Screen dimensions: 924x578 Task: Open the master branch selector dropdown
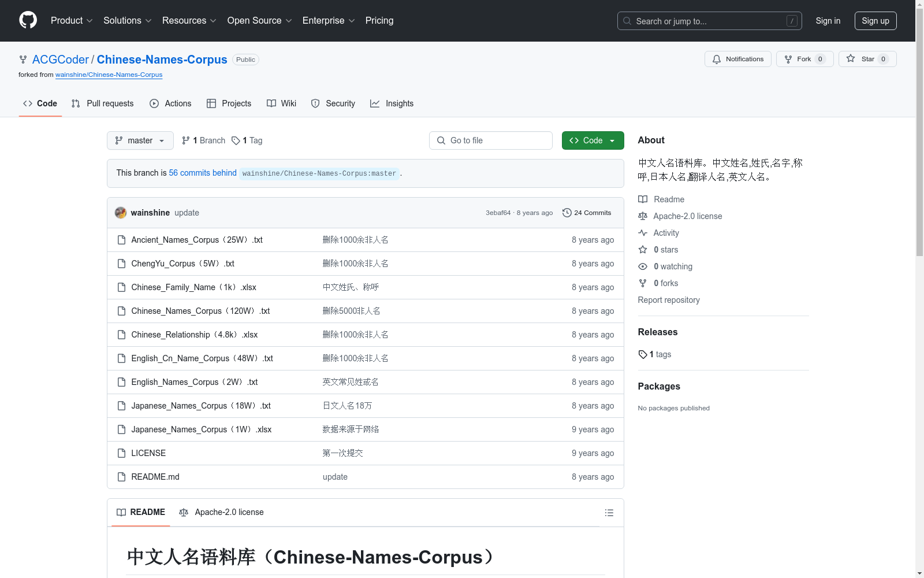(140, 140)
